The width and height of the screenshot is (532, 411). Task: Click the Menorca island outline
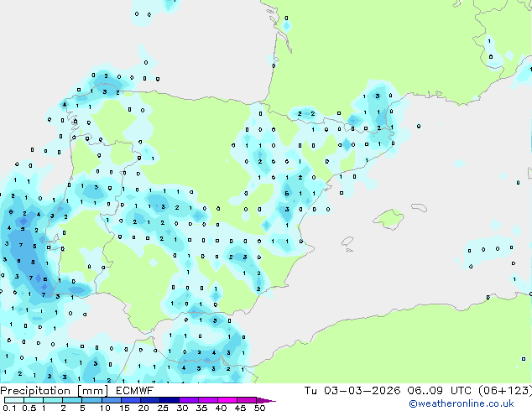coord(419,207)
